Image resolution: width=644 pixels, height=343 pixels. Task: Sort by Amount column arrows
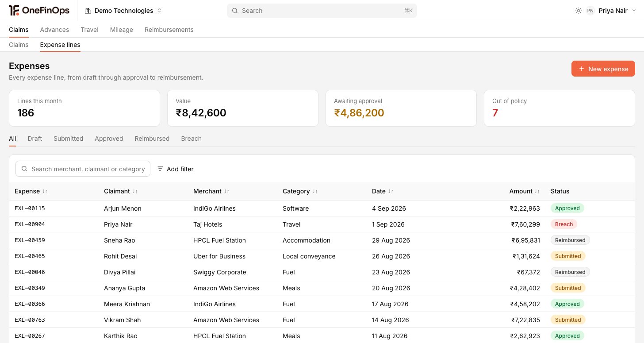537,191
